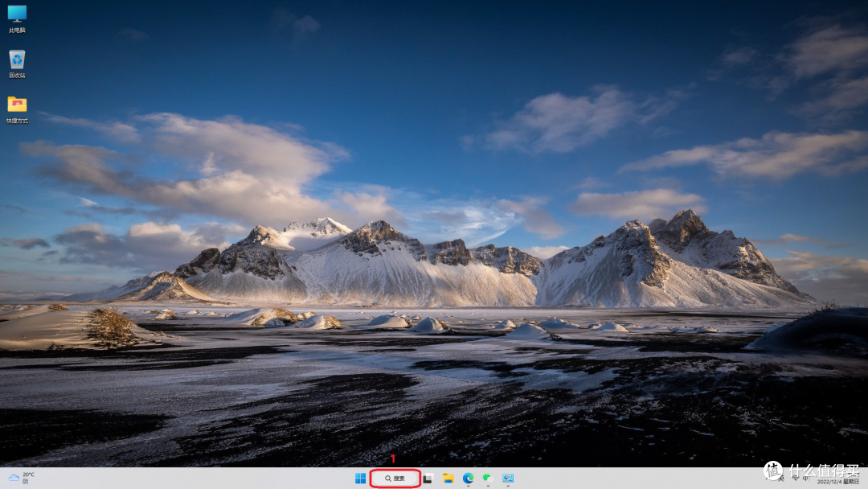Open WeChat from the taskbar
The height and width of the screenshot is (489, 868).
pyautogui.click(x=488, y=478)
